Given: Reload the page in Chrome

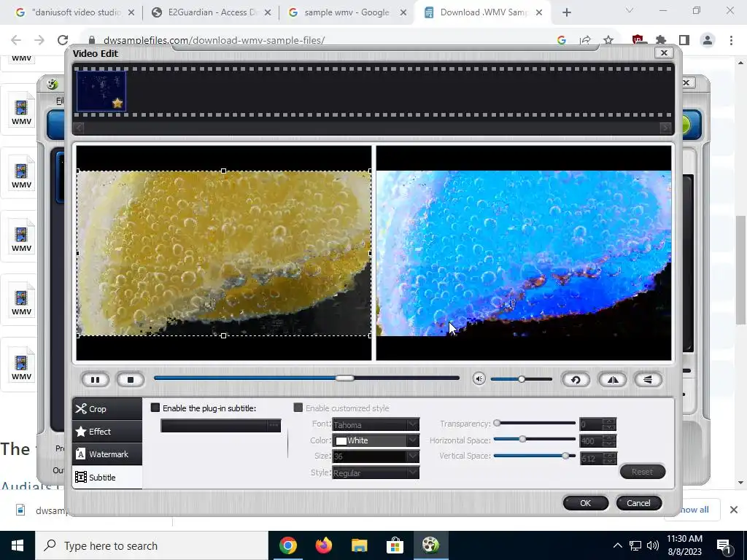Looking at the screenshot, I should (63, 41).
